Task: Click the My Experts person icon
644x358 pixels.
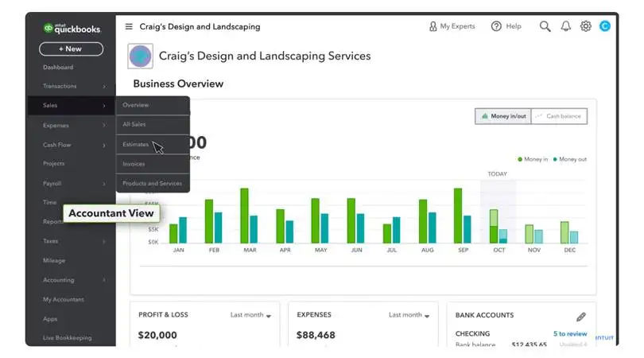Action: [433, 27]
